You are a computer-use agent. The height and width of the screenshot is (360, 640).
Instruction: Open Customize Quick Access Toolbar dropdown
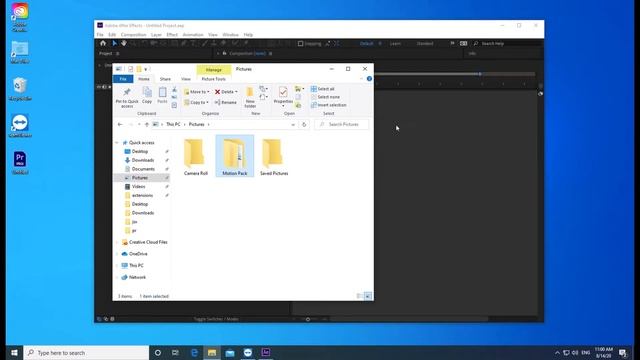click(145, 69)
